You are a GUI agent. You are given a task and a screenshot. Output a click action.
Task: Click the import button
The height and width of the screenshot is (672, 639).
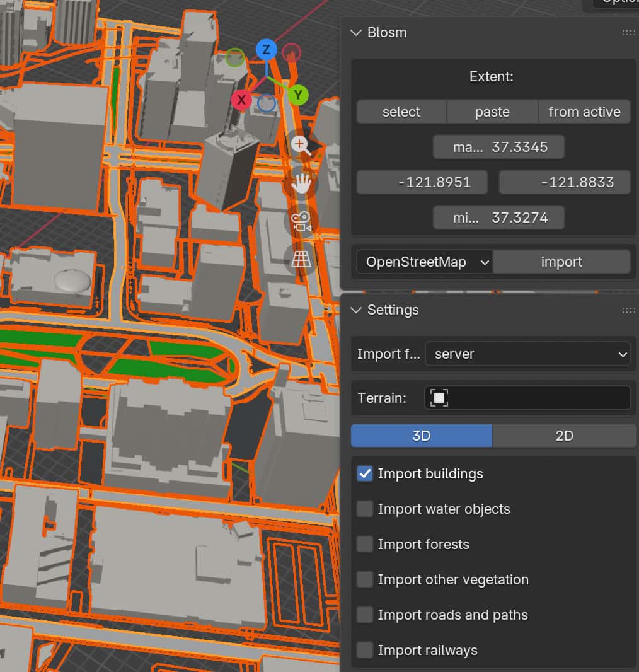coord(561,262)
